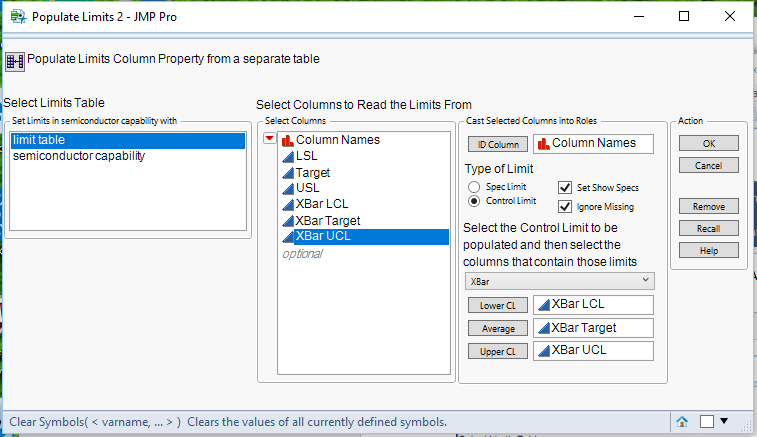The width and height of the screenshot is (757, 437).
Task: Open the XBar control limit dropdown
Action: 560,282
